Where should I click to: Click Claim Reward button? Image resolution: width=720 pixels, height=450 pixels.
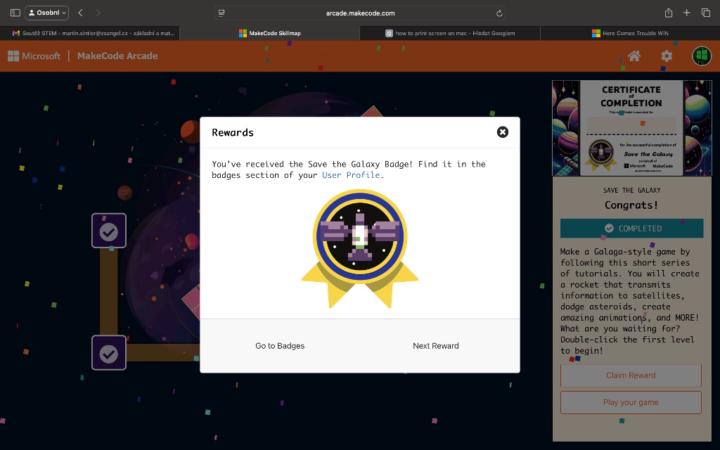tap(631, 375)
